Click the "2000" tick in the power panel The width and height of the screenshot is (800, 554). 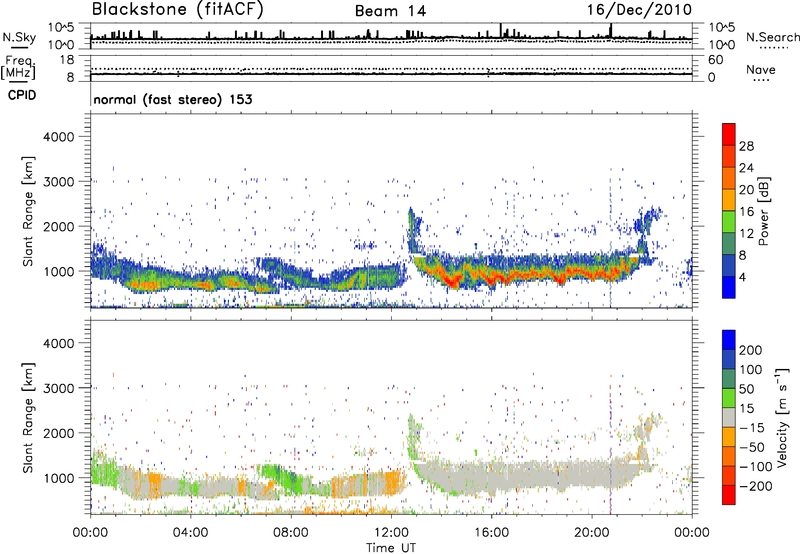click(59, 226)
